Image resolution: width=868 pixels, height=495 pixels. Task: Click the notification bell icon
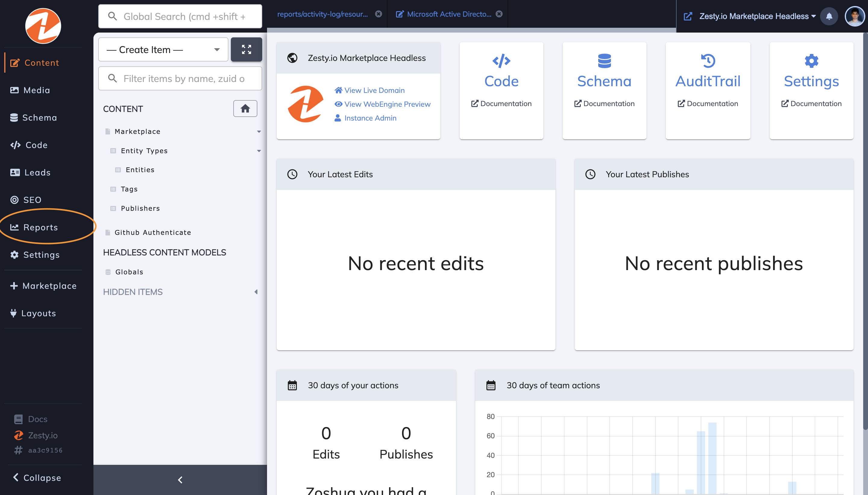[829, 16]
